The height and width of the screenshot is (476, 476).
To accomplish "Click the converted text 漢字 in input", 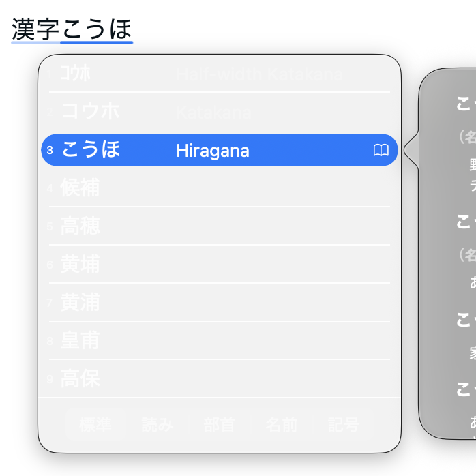I will [x=35, y=29].
